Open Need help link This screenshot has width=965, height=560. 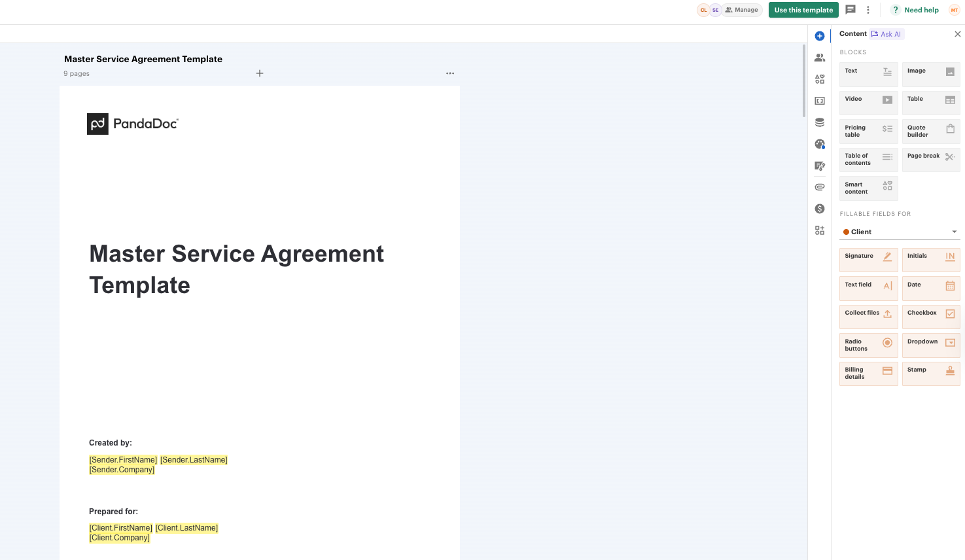[915, 10]
